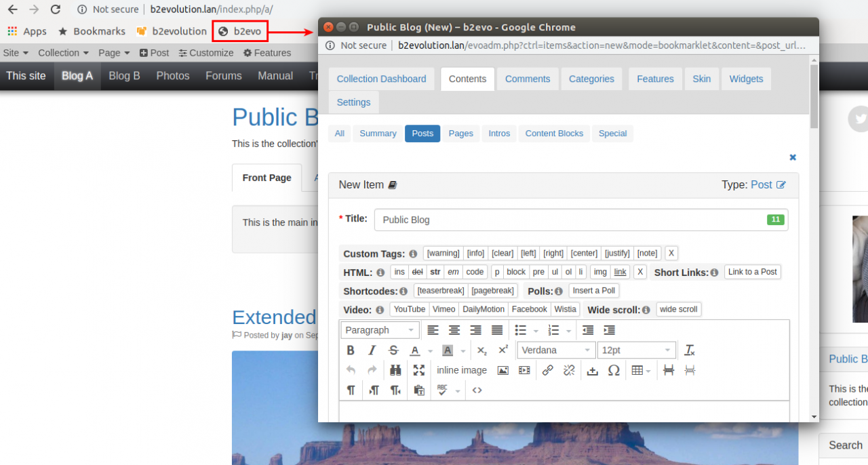
Task: Apply bold formatting in the editor toolbar
Action: pos(351,350)
